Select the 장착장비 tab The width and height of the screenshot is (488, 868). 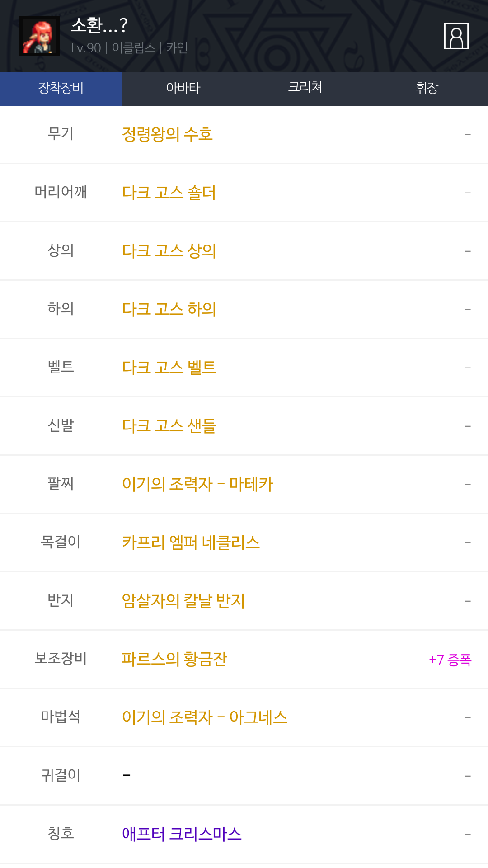click(61, 88)
